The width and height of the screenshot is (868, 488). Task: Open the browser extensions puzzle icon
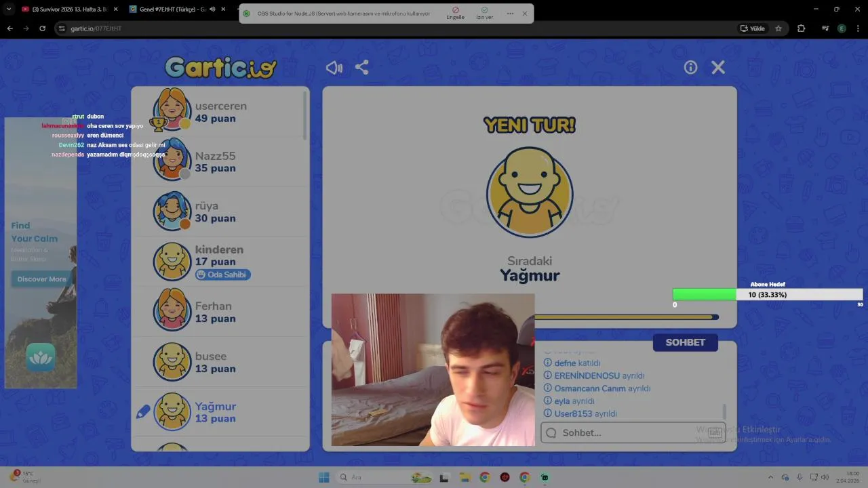pos(802,28)
